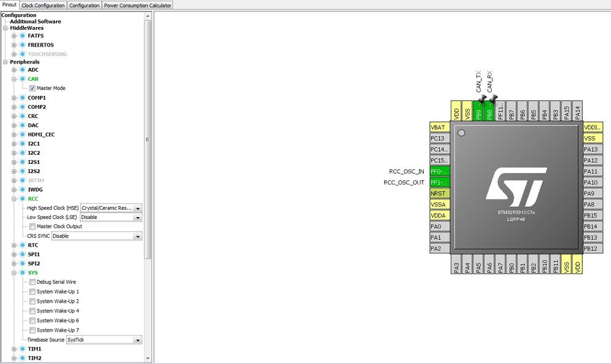Collapse the Peripherals tree section
The width and height of the screenshot is (611, 364).
pos(6,62)
